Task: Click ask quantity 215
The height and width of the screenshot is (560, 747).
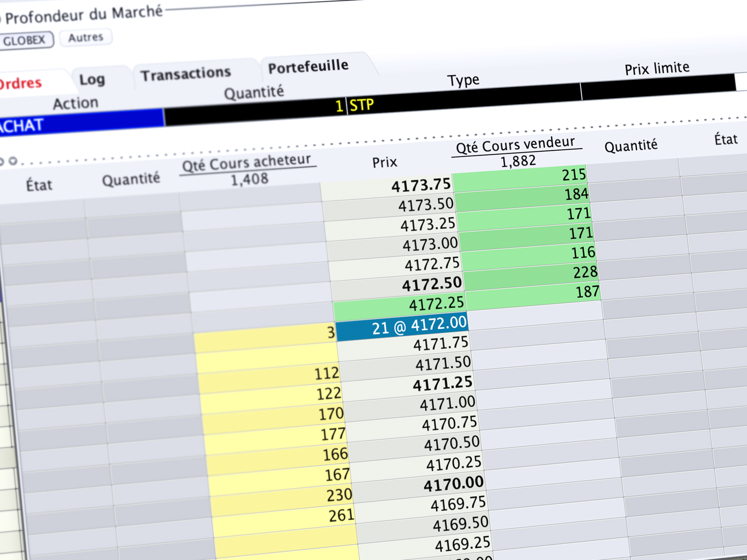Action: pyautogui.click(x=574, y=175)
